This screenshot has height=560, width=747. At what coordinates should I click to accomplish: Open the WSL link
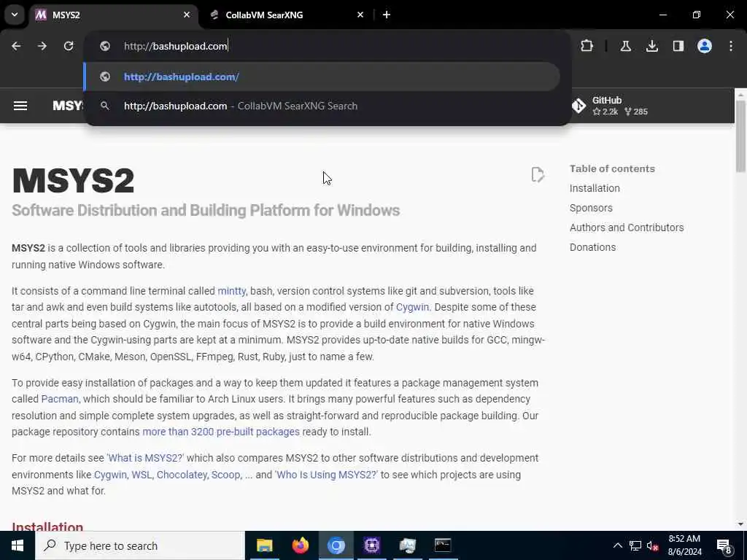142,475
